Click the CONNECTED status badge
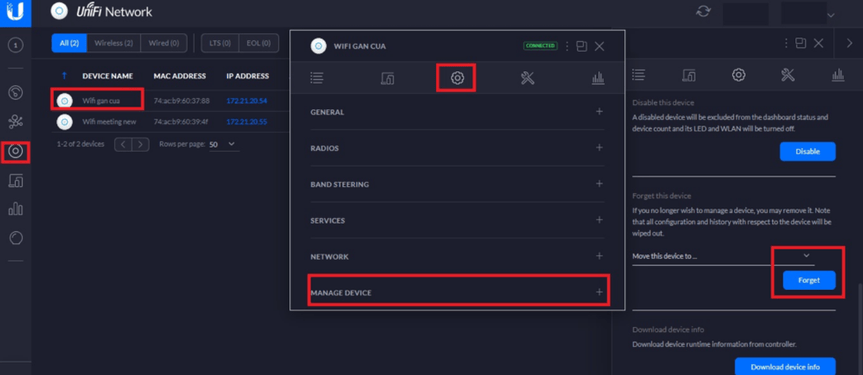Screen dimensions: 863x375 point(540,46)
